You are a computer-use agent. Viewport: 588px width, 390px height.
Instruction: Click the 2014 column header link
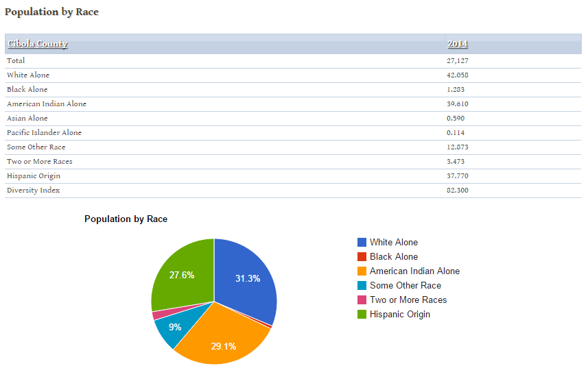tap(457, 44)
